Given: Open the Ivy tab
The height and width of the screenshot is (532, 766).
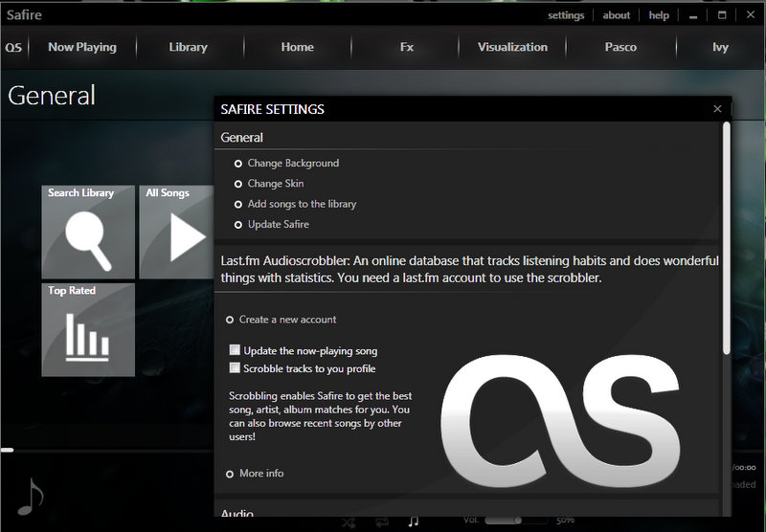Looking at the screenshot, I should pos(720,47).
